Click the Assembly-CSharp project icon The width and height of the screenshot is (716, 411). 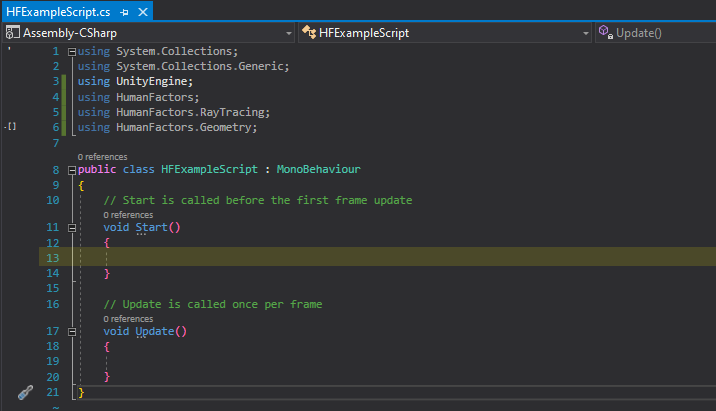pyautogui.click(x=12, y=32)
